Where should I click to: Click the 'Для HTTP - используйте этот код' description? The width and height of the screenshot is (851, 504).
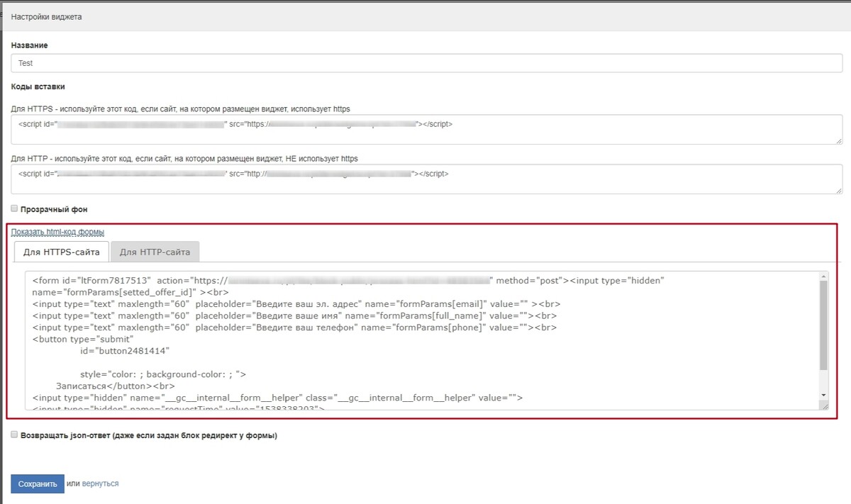[x=184, y=159]
